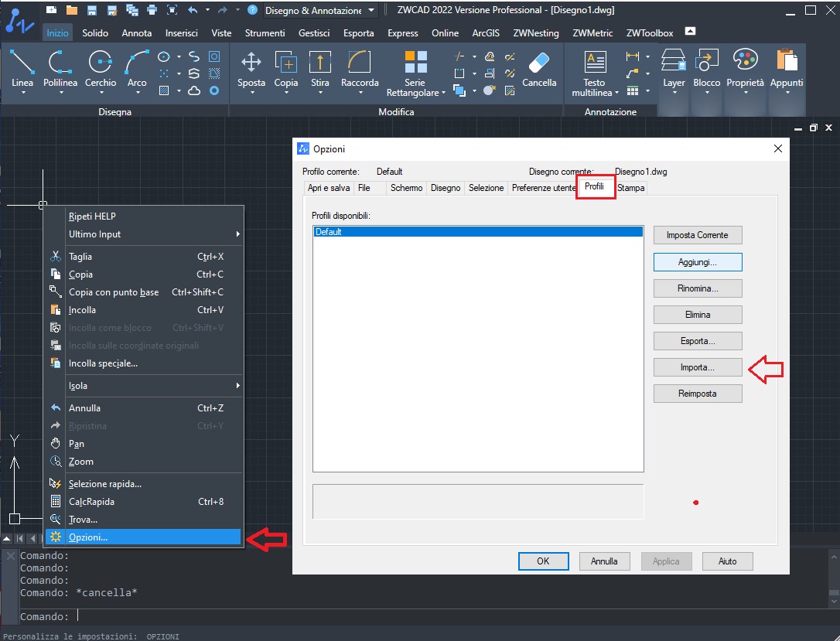Screen dimensions: 840x641
Task: Click the ZWCAD application logo button
Action: tap(20, 22)
